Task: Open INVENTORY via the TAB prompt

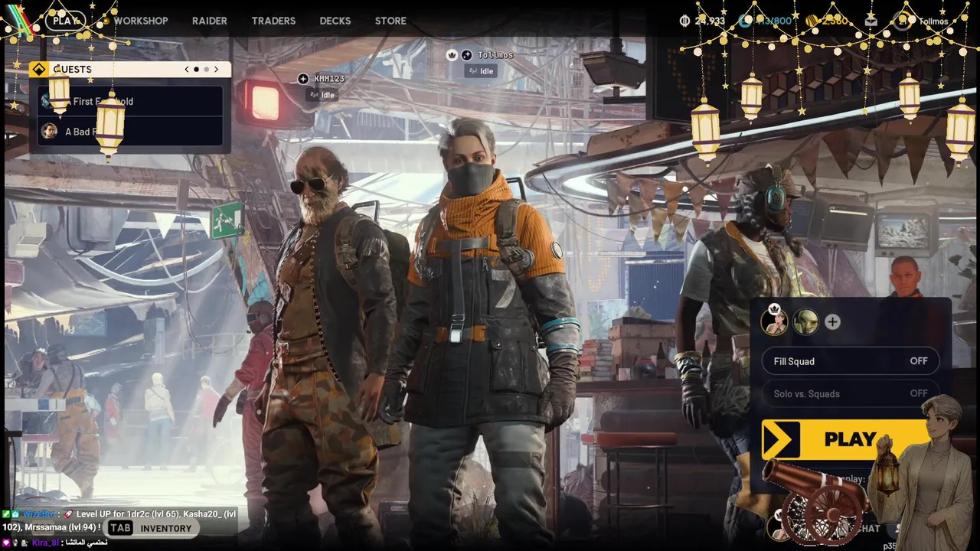Action: click(150, 528)
